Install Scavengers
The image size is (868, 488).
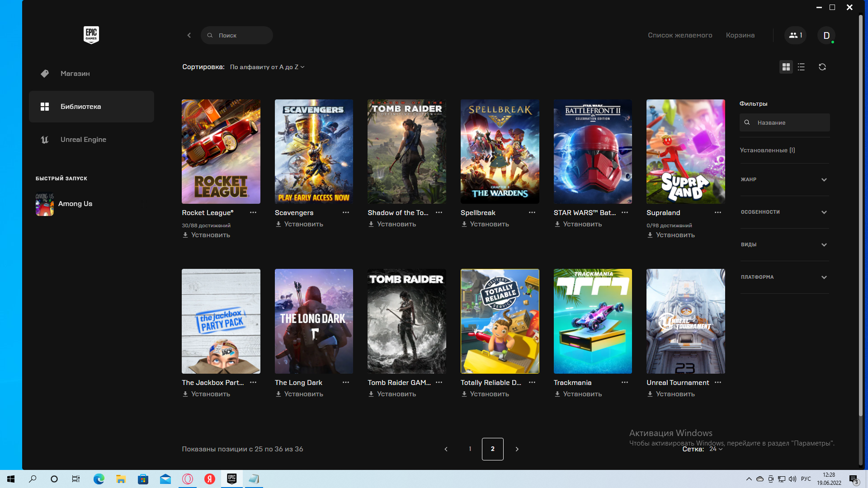(x=299, y=224)
